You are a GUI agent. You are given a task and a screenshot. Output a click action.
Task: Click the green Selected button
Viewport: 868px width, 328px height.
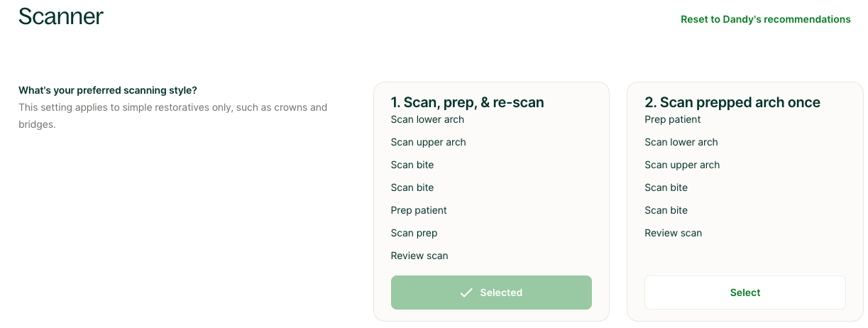(x=491, y=293)
